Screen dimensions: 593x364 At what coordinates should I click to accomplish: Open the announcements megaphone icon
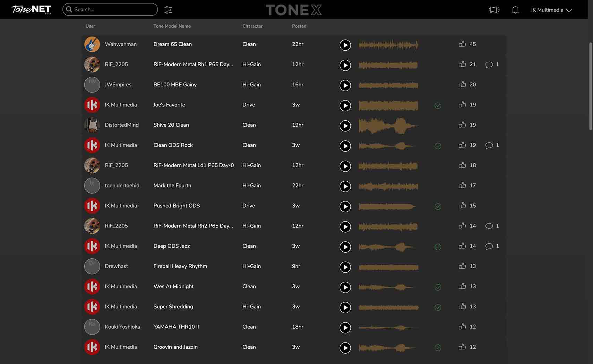click(494, 10)
